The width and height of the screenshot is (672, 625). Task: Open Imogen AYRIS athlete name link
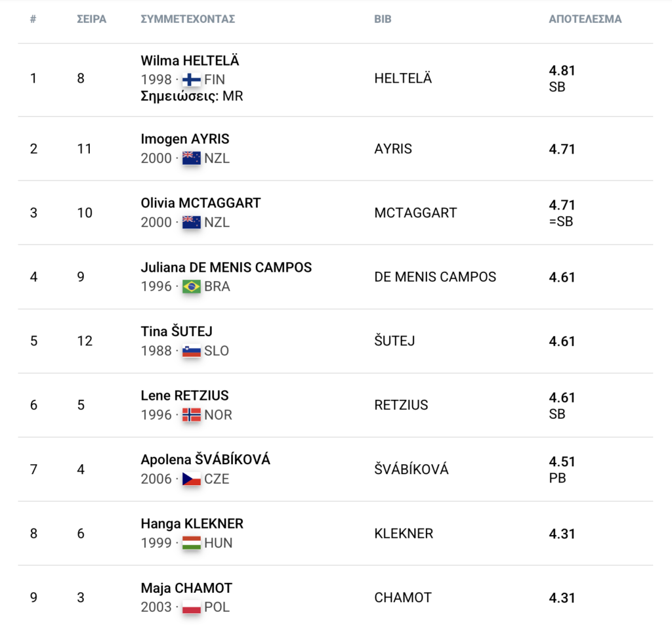tap(184, 139)
